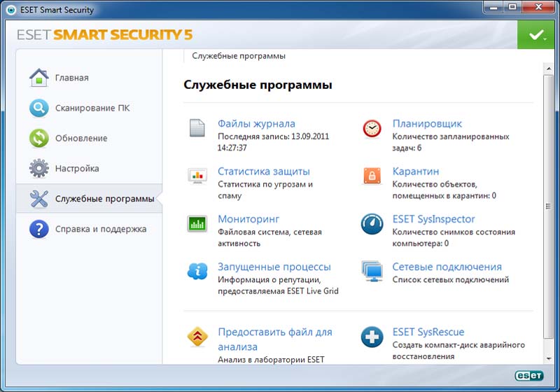This screenshot has height=392, width=560.
Task: Go to the Главная section
Action: pos(72,78)
